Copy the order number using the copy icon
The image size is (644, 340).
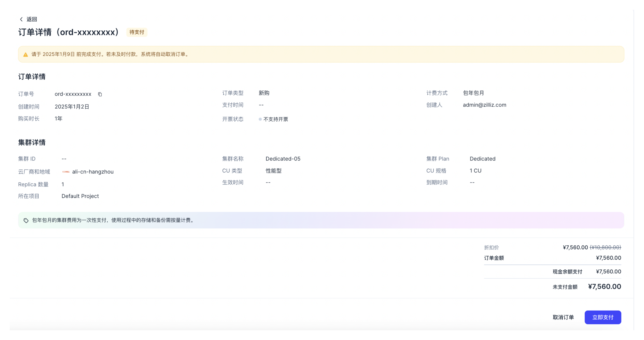[100, 95]
